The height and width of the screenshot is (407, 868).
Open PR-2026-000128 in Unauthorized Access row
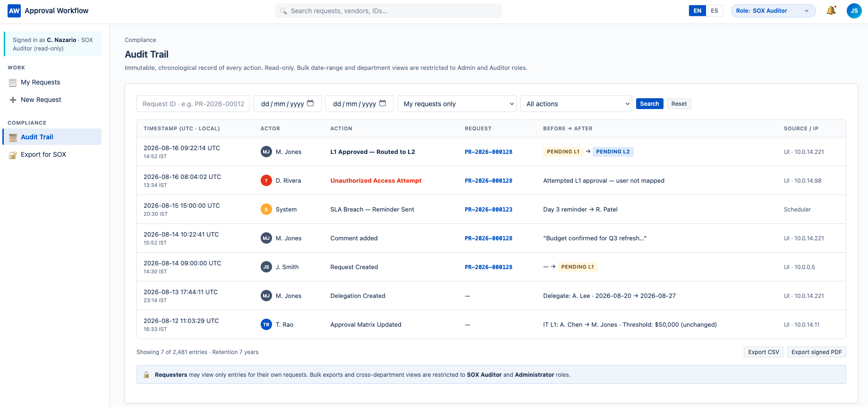coord(488,181)
